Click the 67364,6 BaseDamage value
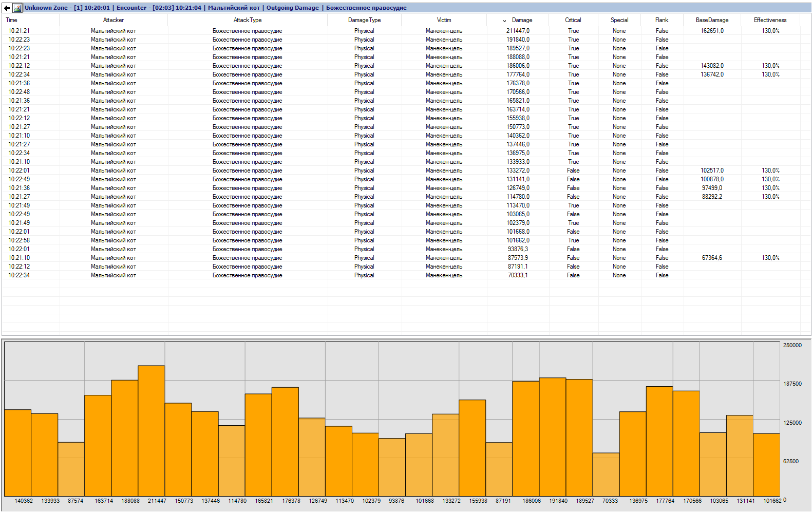Image resolution: width=812 pixels, height=512 pixels. pos(712,258)
